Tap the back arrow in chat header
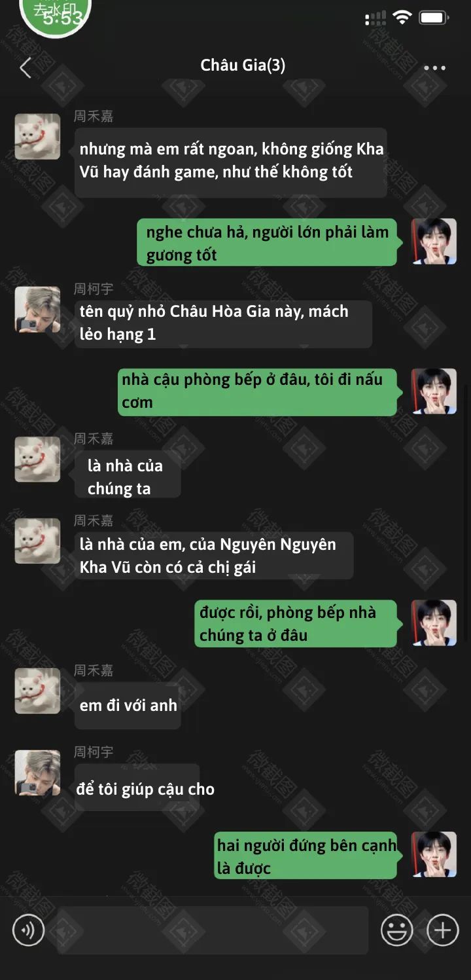Screen dimensions: 471x980 [26, 67]
